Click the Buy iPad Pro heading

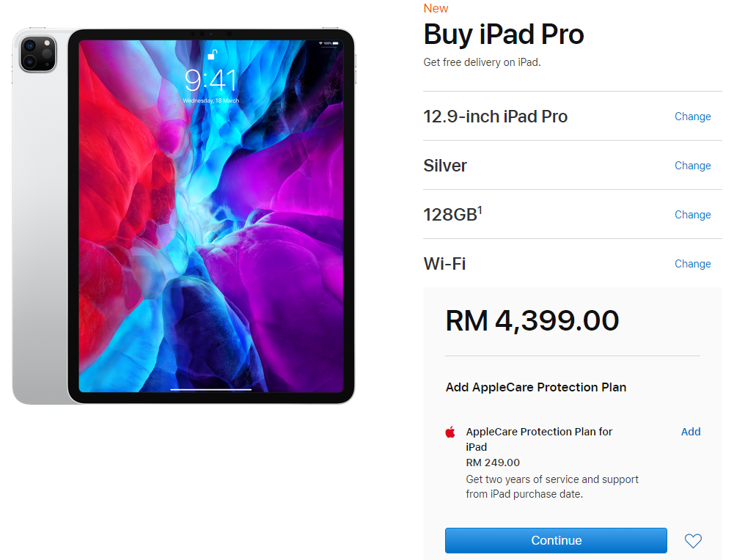click(504, 34)
